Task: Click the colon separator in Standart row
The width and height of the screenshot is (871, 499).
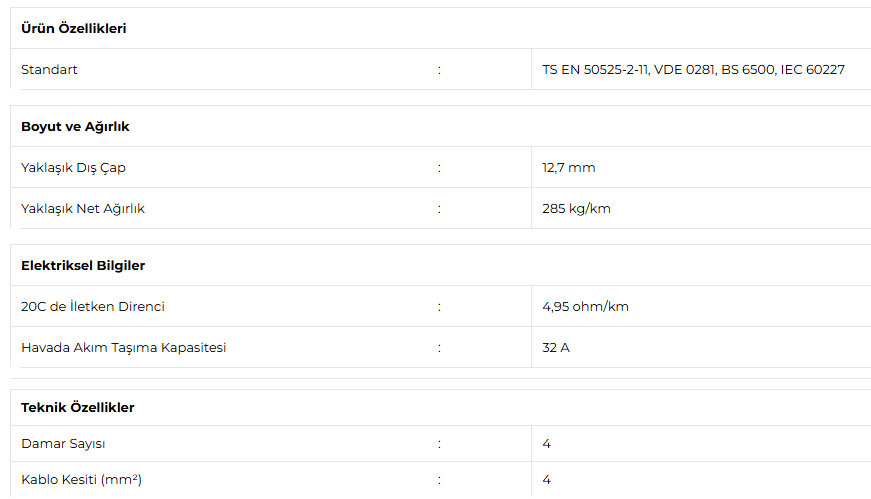Action: point(439,70)
